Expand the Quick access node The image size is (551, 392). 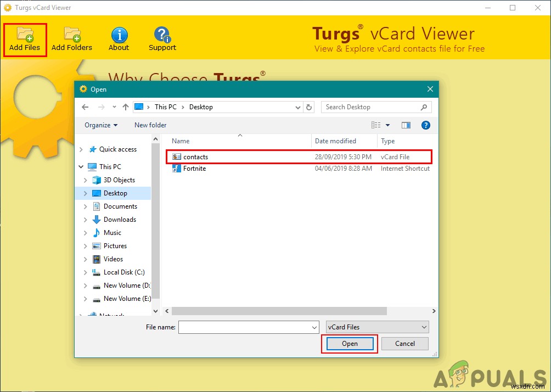pos(81,149)
